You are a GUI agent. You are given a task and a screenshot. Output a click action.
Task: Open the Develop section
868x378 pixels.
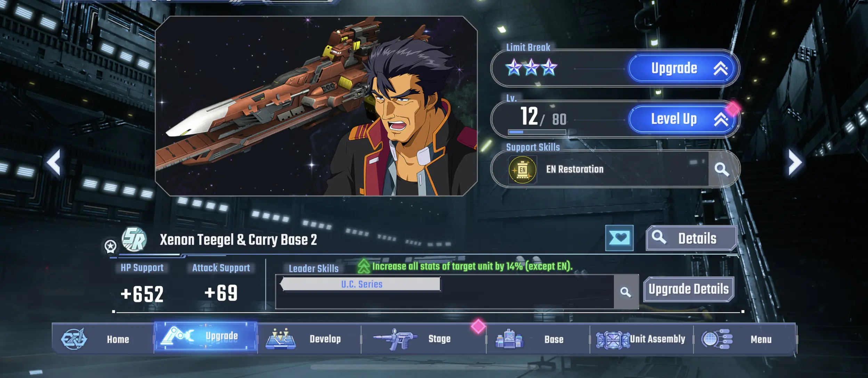309,339
